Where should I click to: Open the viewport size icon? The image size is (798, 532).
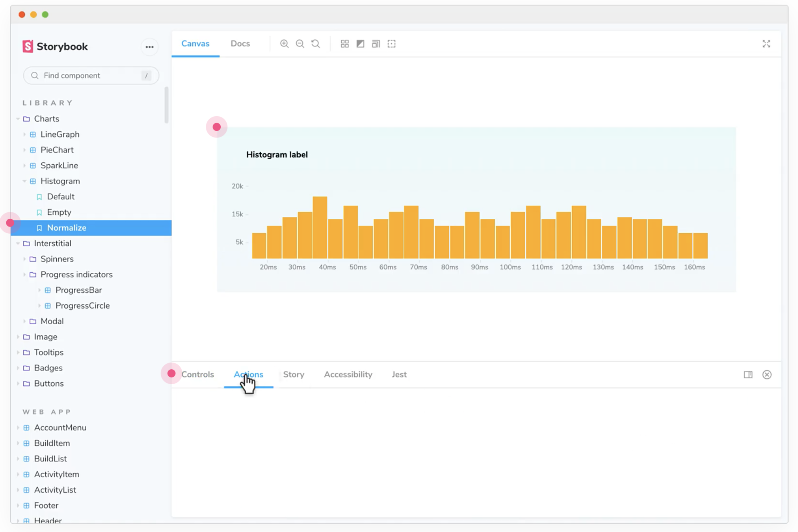(376, 44)
